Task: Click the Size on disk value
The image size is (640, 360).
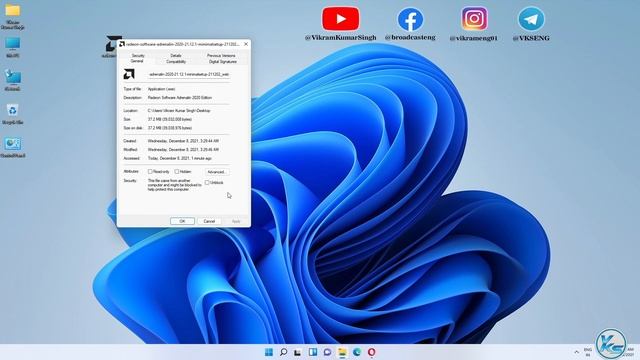Action: pyautogui.click(x=169, y=128)
